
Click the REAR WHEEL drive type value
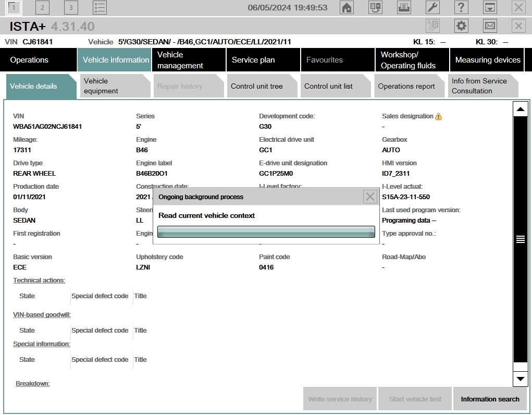(34, 174)
